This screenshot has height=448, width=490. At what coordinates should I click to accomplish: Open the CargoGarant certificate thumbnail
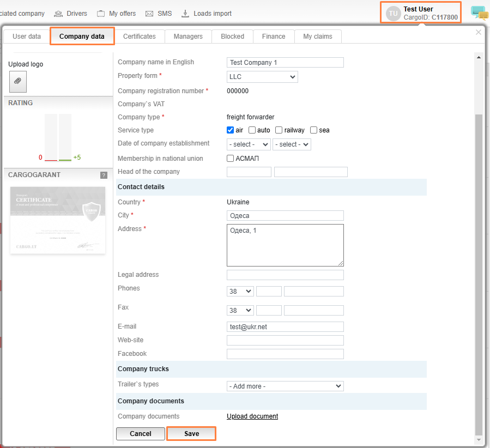pyautogui.click(x=58, y=220)
